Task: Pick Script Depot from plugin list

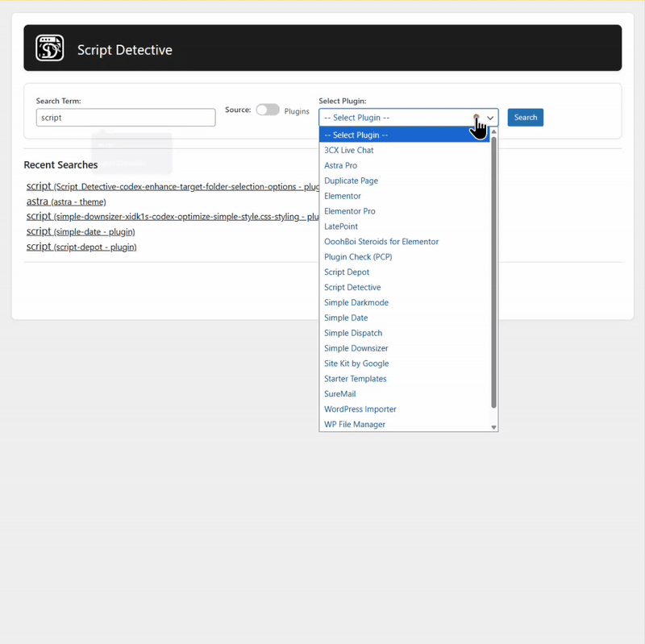Action: click(405, 272)
